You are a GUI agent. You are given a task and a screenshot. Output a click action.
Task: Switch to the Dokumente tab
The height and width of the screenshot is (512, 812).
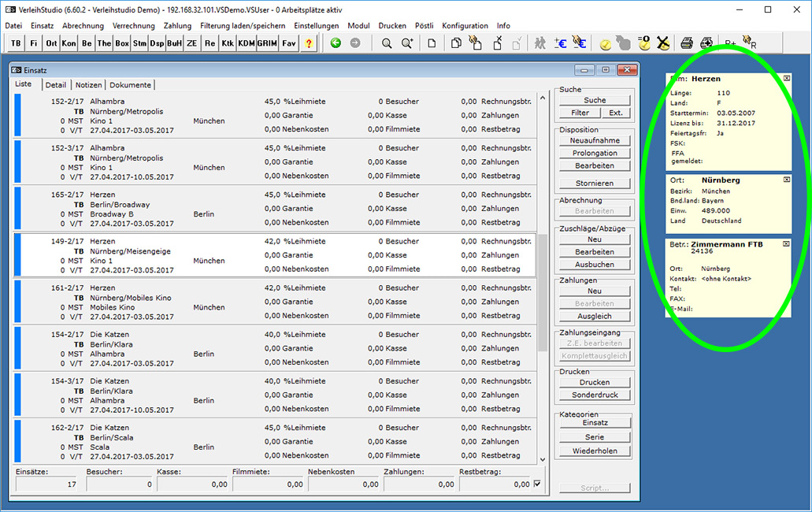[x=131, y=85]
